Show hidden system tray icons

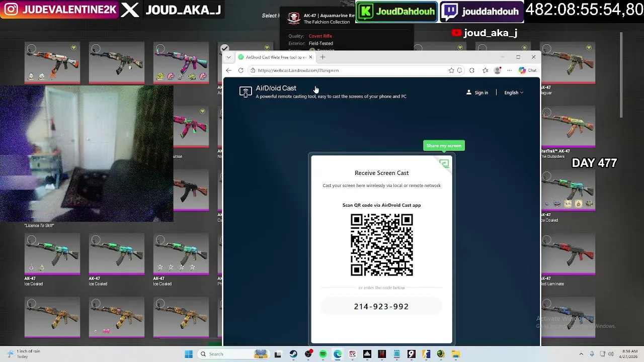[581, 354]
